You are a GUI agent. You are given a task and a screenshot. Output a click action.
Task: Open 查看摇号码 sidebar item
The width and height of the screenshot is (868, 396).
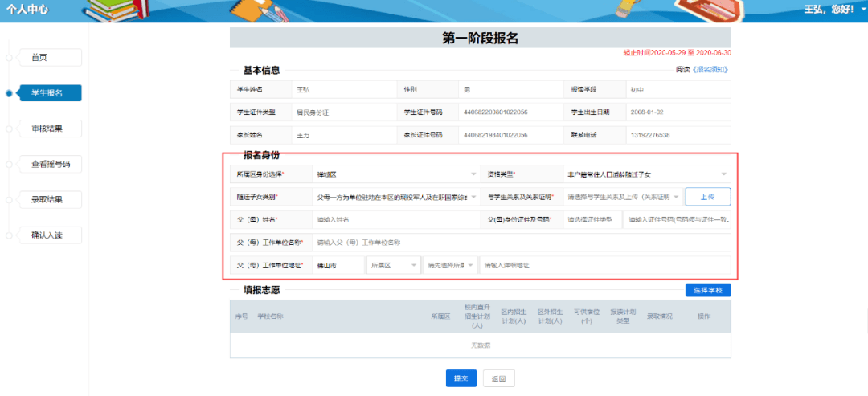(51, 164)
